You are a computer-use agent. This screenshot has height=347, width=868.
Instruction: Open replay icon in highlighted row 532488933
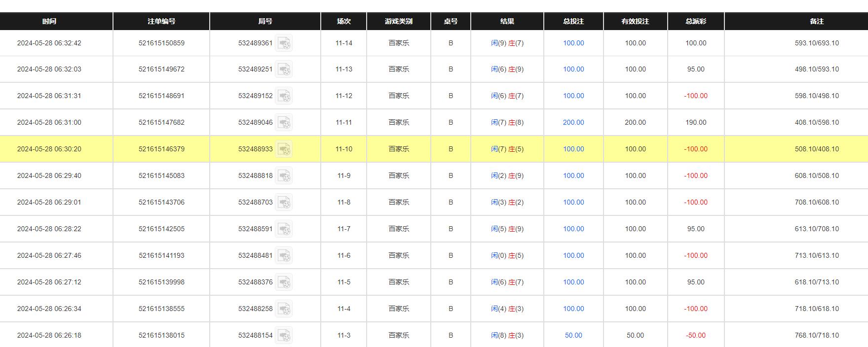point(284,149)
